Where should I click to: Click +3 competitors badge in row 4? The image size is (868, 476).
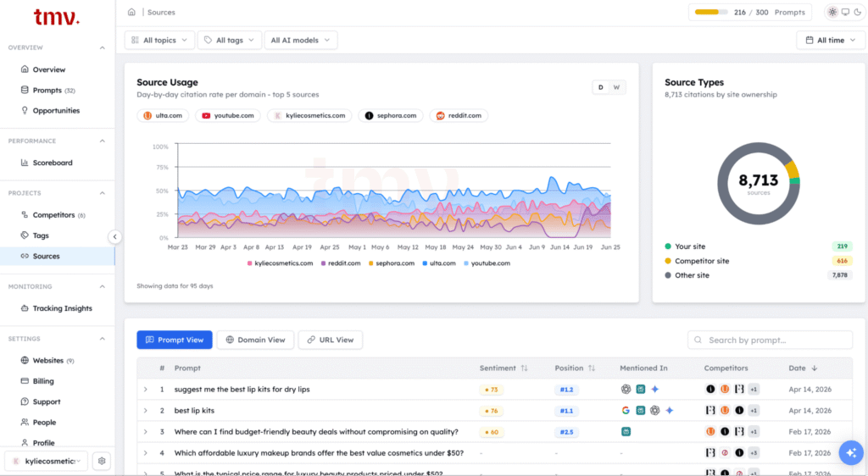[x=754, y=453]
